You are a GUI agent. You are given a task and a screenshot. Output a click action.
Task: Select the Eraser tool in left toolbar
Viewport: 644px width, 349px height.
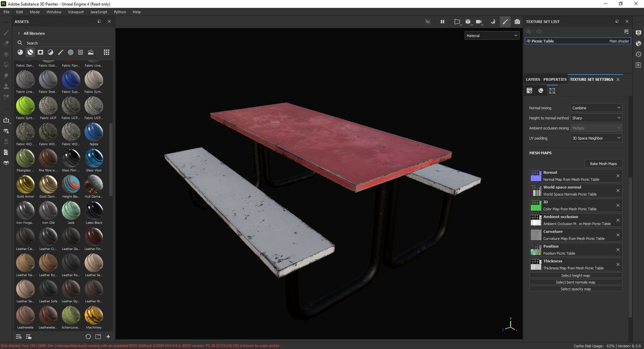point(6,43)
